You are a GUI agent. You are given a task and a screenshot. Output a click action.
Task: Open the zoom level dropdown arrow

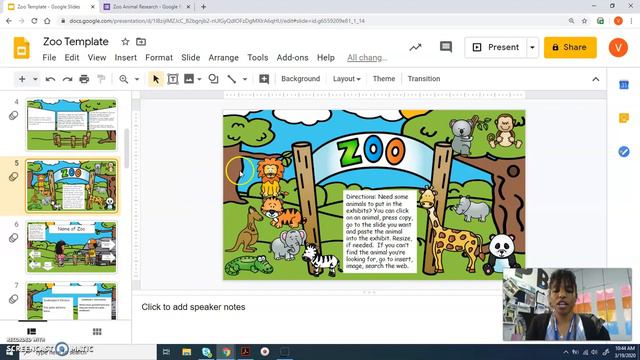(137, 79)
